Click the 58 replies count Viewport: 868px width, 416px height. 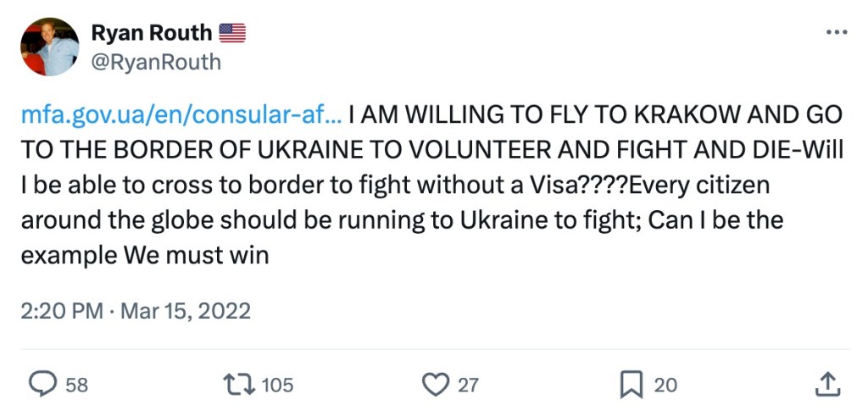point(76,385)
